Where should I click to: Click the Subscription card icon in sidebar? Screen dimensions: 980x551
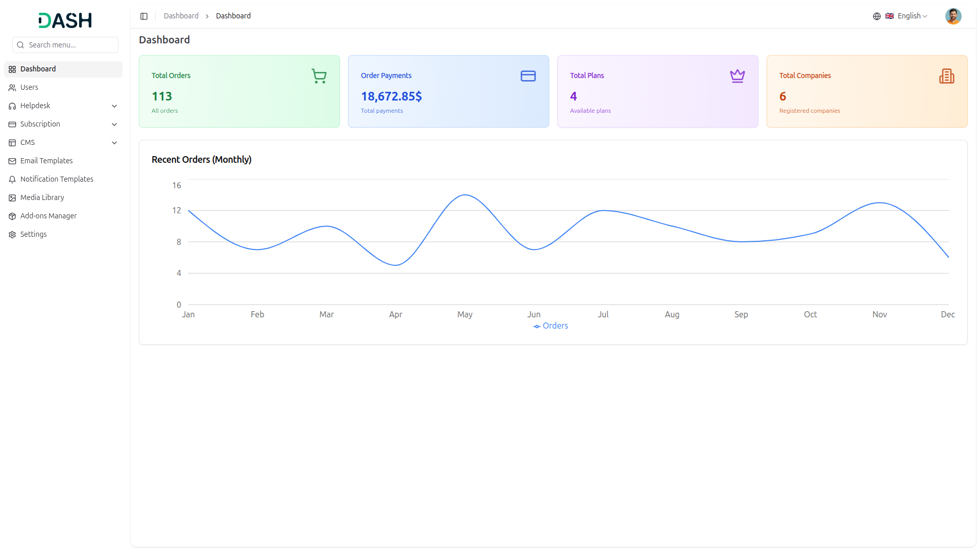12,124
